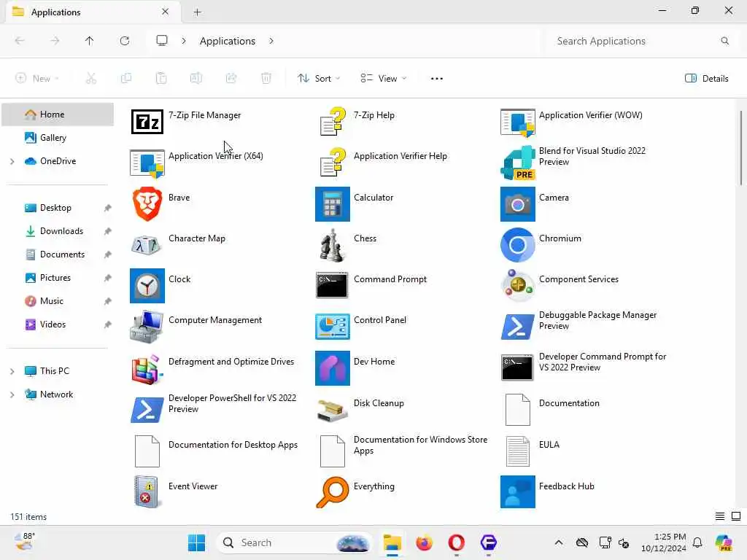Select the Calculator app icon
Image resolution: width=747 pixels, height=560 pixels.
click(x=333, y=204)
